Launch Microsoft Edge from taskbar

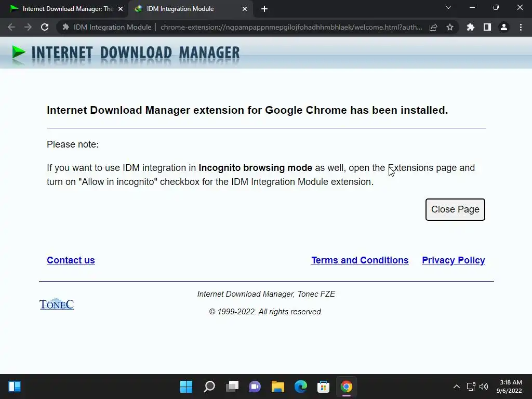click(301, 387)
